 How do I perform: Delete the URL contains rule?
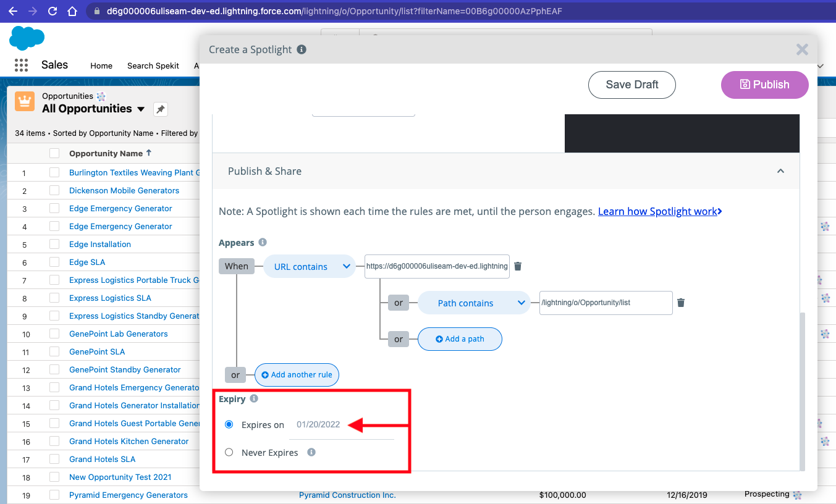[x=518, y=266]
